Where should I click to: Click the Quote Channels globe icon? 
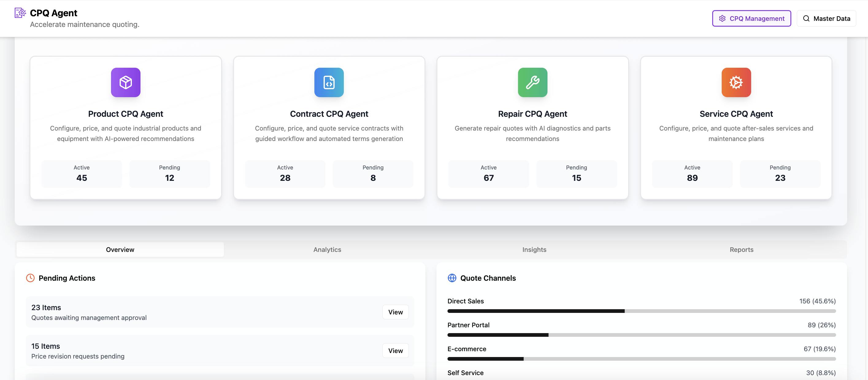[452, 278]
